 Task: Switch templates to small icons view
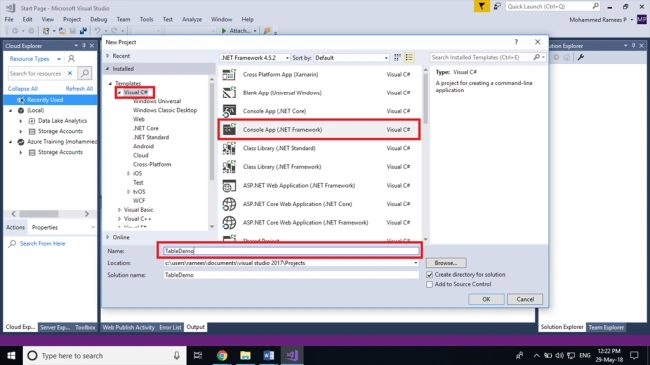point(397,58)
